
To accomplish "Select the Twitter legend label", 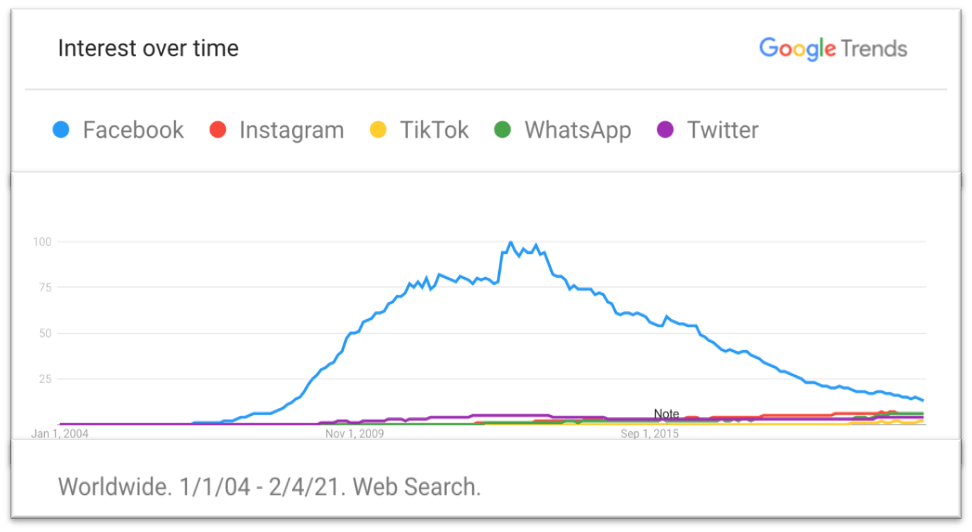I will tap(722, 130).
